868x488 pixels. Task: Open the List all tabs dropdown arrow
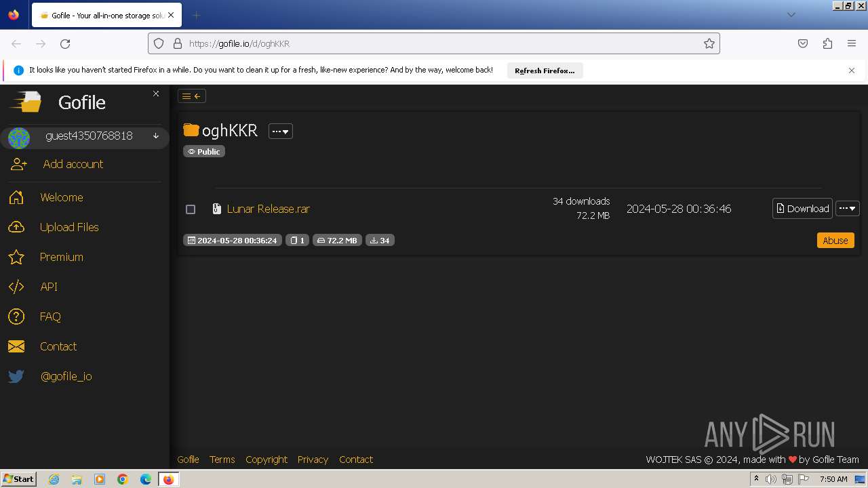click(x=791, y=15)
